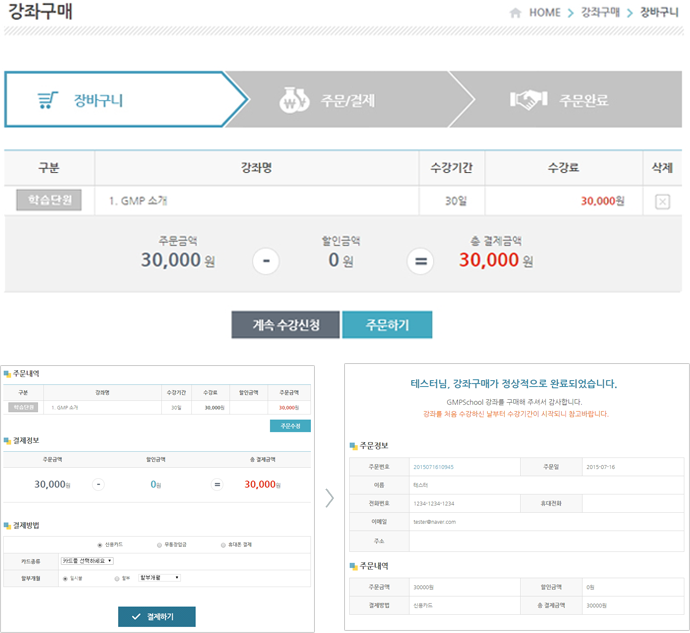Select 휴대폰 결제 payment radio button

(224, 545)
